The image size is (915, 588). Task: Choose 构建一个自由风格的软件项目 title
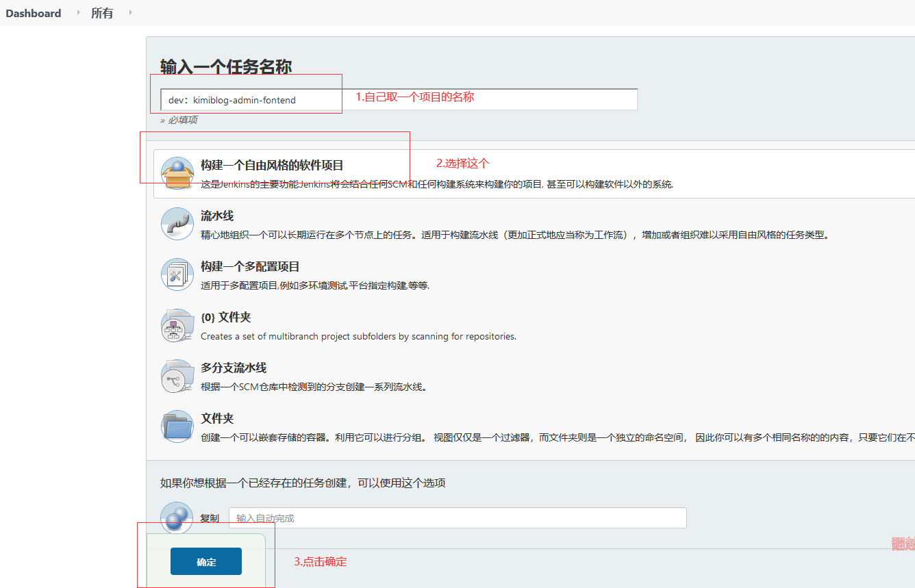272,165
